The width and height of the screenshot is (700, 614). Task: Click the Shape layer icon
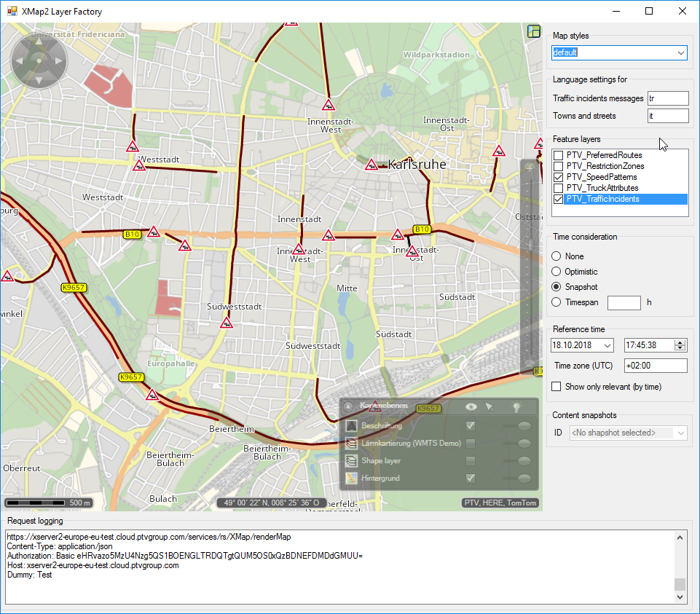pyautogui.click(x=352, y=460)
